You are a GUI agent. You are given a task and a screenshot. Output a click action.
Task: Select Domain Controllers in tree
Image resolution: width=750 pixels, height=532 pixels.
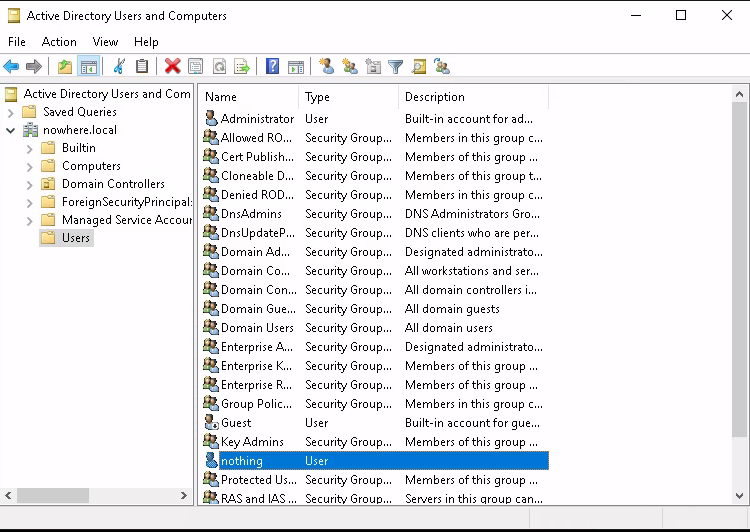(113, 184)
